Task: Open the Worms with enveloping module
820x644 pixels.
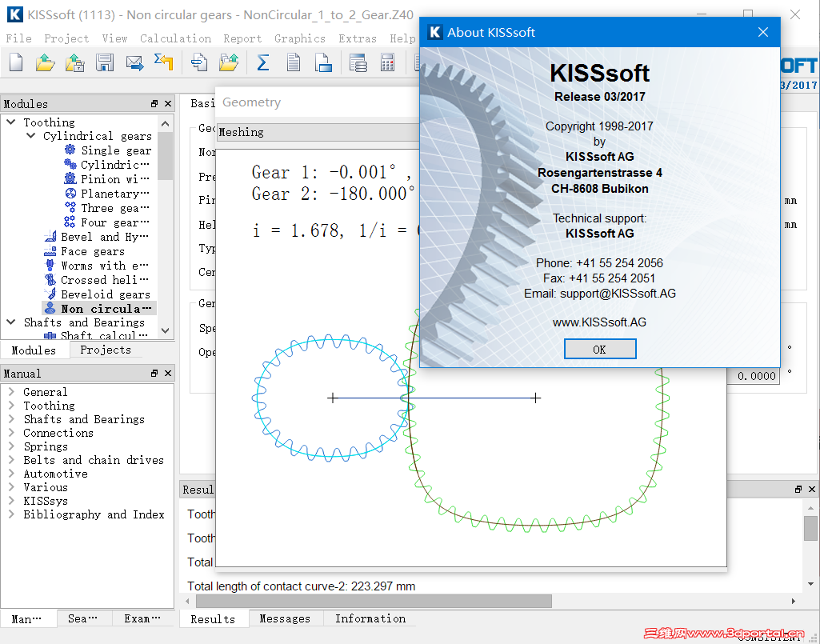Action: click(x=98, y=266)
